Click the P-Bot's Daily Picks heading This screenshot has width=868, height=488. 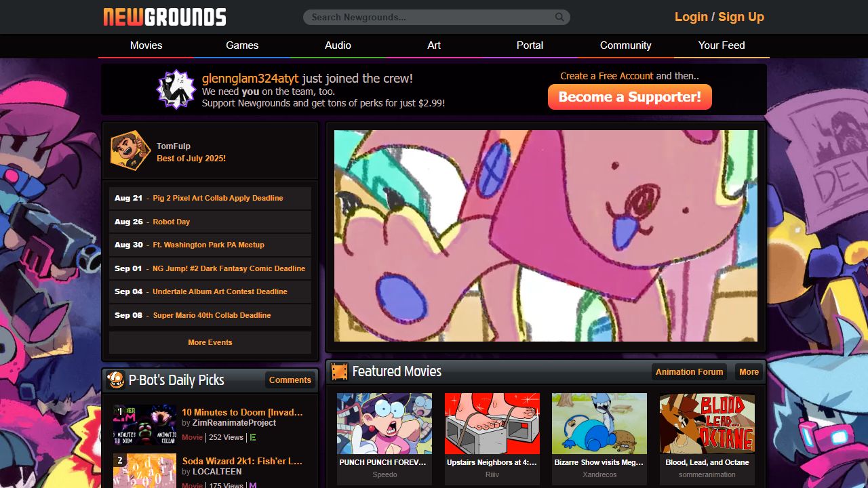(176, 380)
